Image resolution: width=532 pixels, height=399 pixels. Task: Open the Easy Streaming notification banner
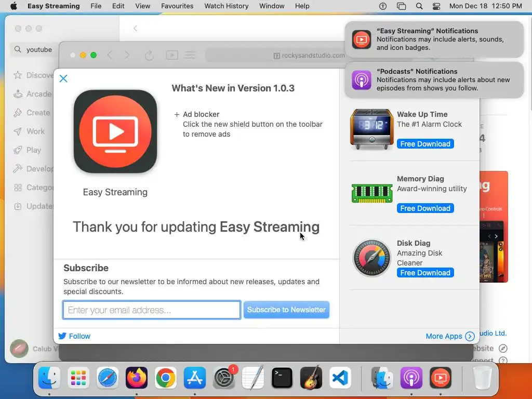(x=434, y=39)
